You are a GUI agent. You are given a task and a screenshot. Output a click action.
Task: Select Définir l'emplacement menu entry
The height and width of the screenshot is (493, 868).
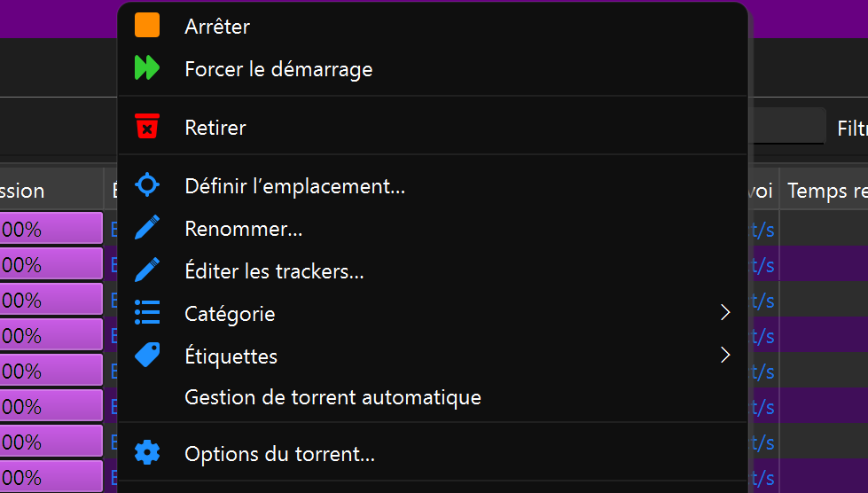(x=433, y=186)
